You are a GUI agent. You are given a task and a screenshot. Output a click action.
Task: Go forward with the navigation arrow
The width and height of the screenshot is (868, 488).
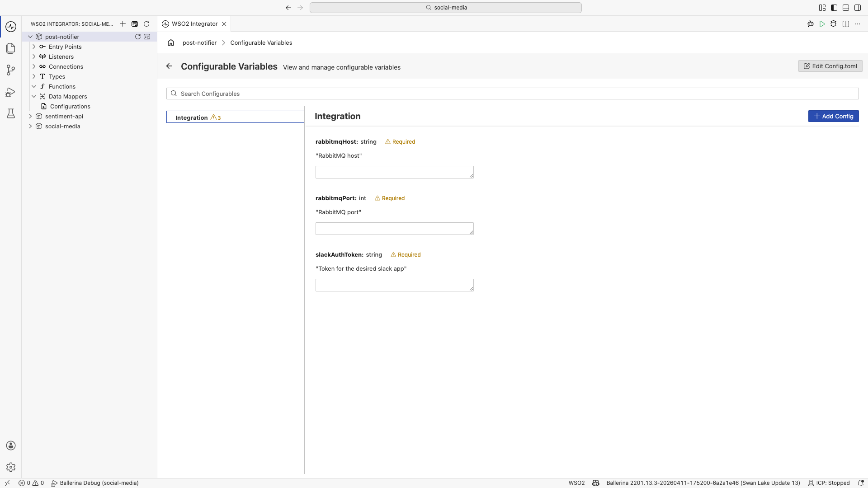pyautogui.click(x=300, y=8)
